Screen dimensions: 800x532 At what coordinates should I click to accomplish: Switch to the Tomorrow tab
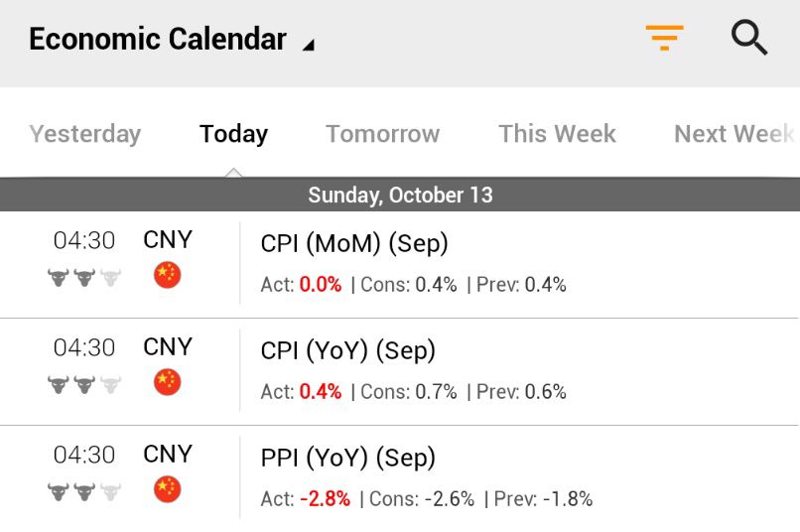382,134
